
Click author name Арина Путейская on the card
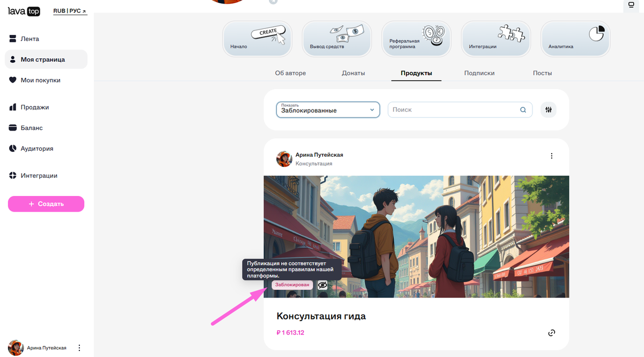[319, 155]
